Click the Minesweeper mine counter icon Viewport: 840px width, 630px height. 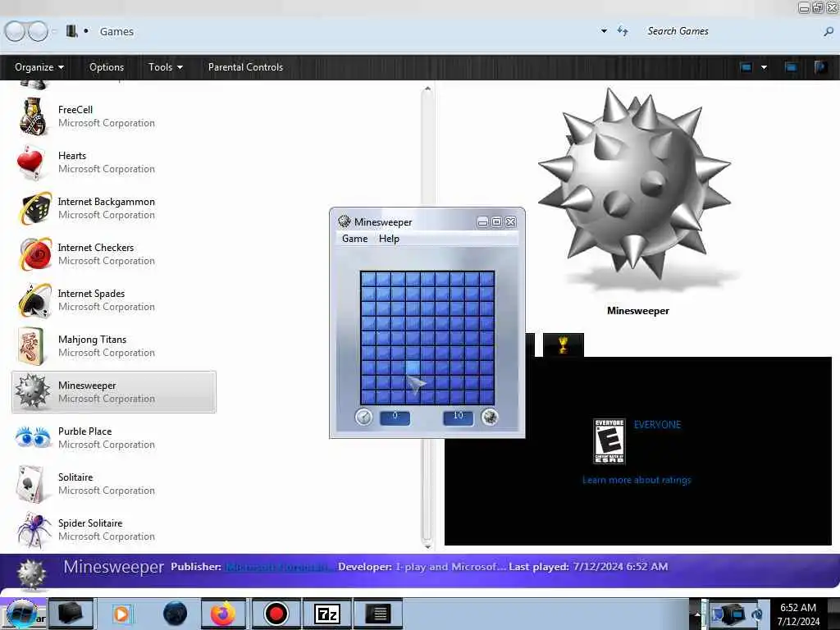(489, 417)
